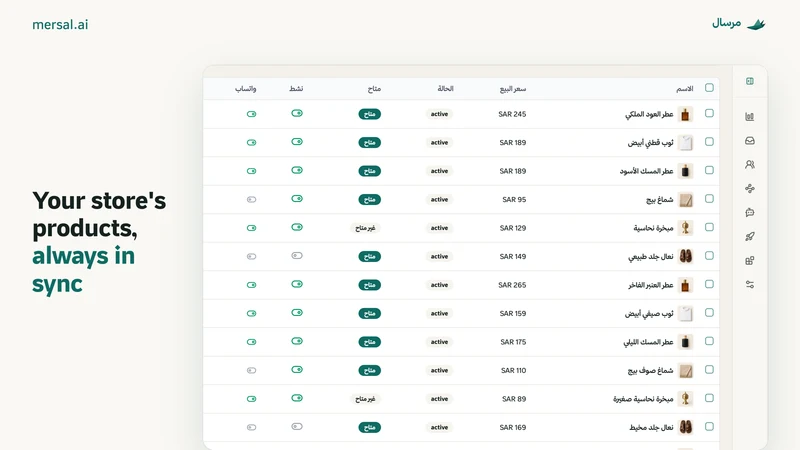Open the contacts people icon in sidebar
800x450 pixels.
(x=749, y=165)
